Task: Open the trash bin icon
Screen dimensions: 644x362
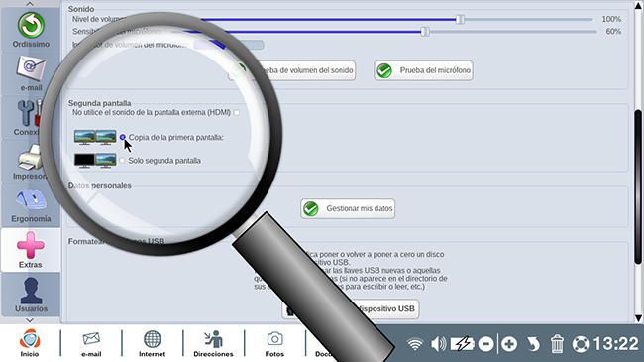Action: pyautogui.click(x=557, y=343)
